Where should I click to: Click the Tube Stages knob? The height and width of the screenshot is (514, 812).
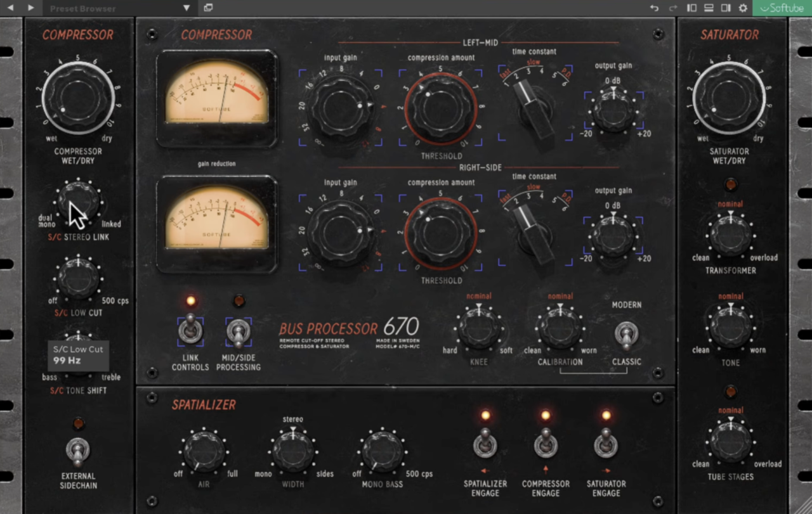click(x=731, y=441)
